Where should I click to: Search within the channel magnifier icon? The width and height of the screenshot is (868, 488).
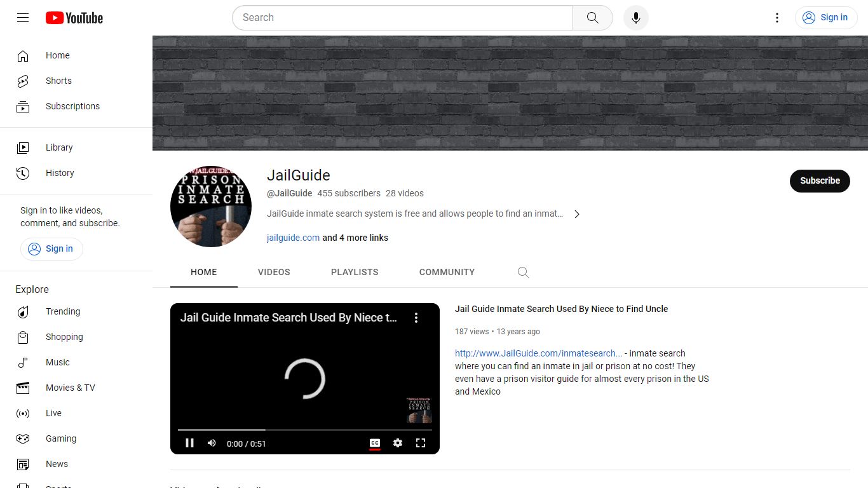(523, 272)
